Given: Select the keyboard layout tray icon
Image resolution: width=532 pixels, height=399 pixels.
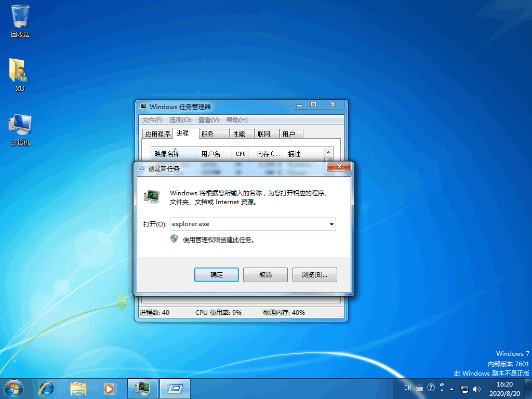Looking at the screenshot, I should [419, 388].
